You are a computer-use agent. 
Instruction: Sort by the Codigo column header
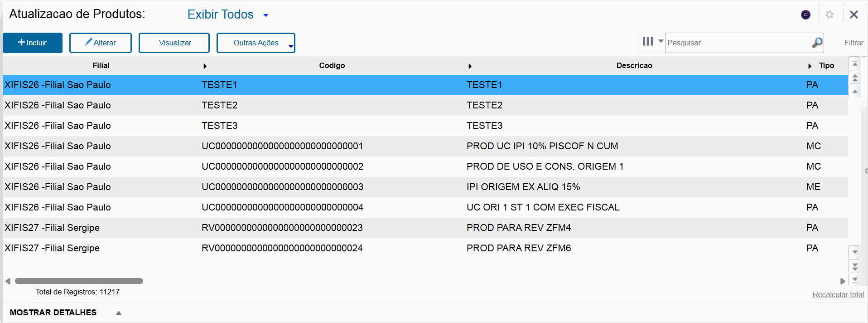click(332, 65)
